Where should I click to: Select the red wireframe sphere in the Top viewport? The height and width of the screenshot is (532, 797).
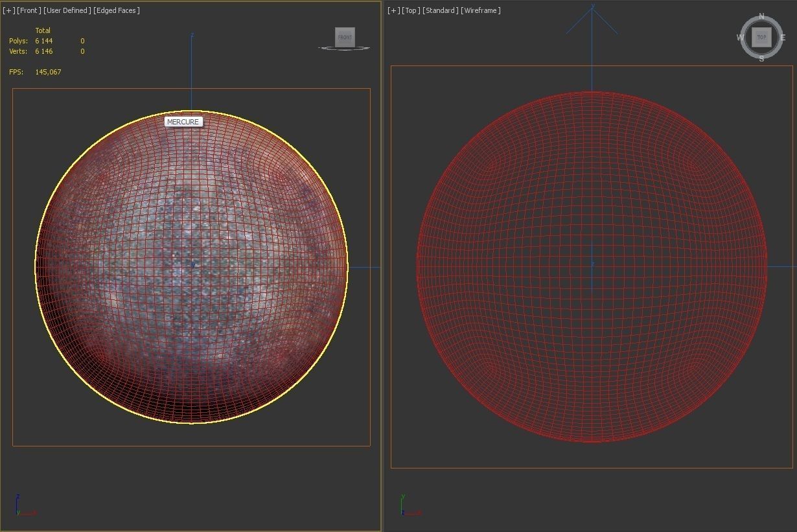[x=592, y=266]
